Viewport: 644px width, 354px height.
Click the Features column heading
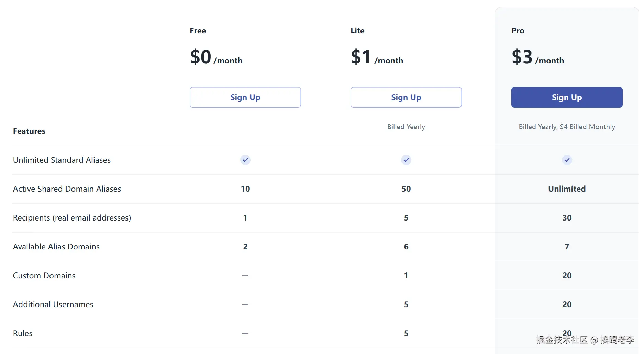[x=29, y=131]
